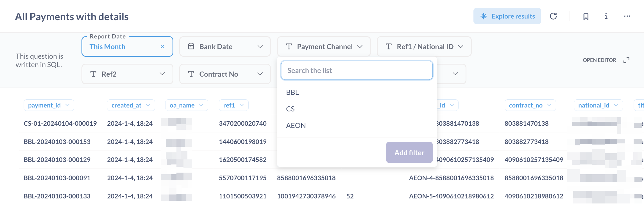The width and height of the screenshot is (644, 206).
Task: Select BBL from the channel list
Action: coord(292,92)
